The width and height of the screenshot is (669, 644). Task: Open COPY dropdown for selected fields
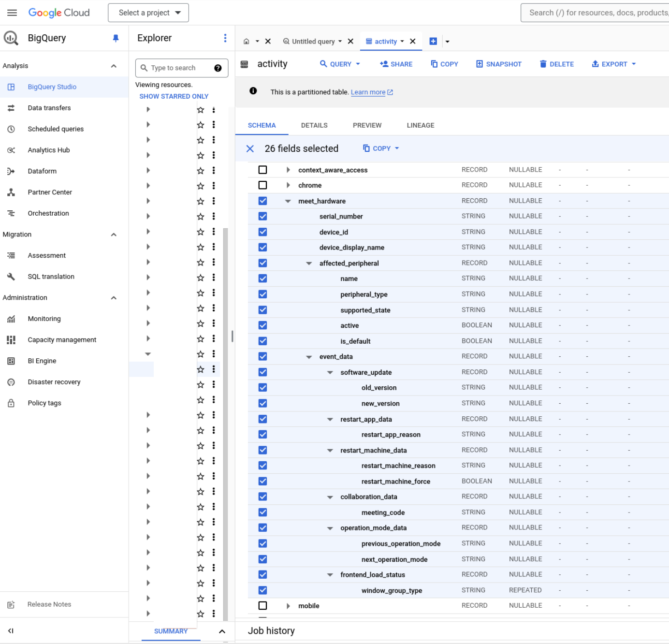[x=381, y=149]
